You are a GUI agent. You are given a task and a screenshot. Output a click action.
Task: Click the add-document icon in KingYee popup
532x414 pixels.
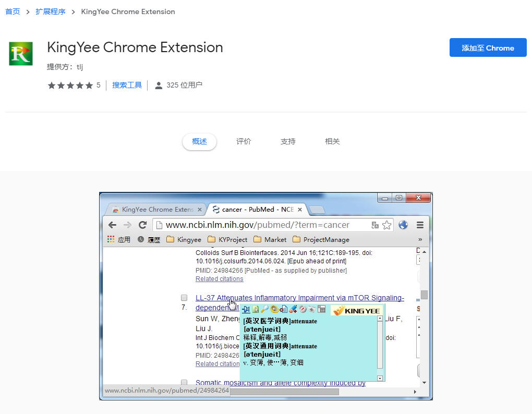[284, 309]
